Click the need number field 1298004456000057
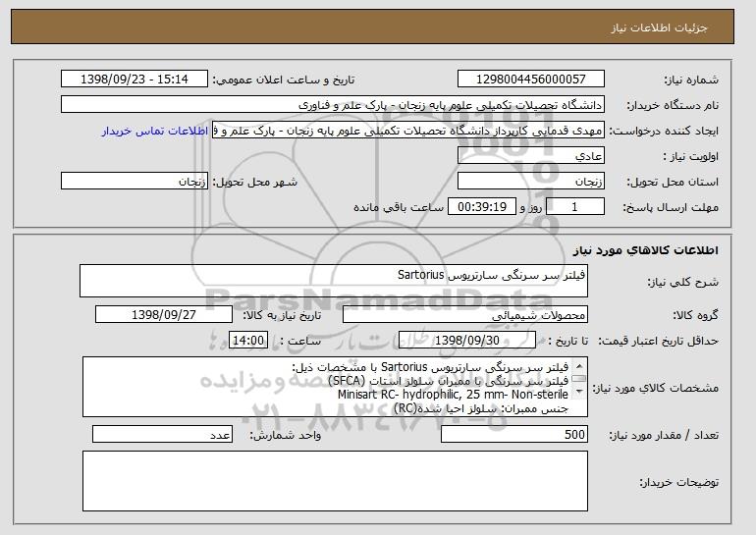Screen dimensions: 756x535 pyautogui.click(x=531, y=80)
